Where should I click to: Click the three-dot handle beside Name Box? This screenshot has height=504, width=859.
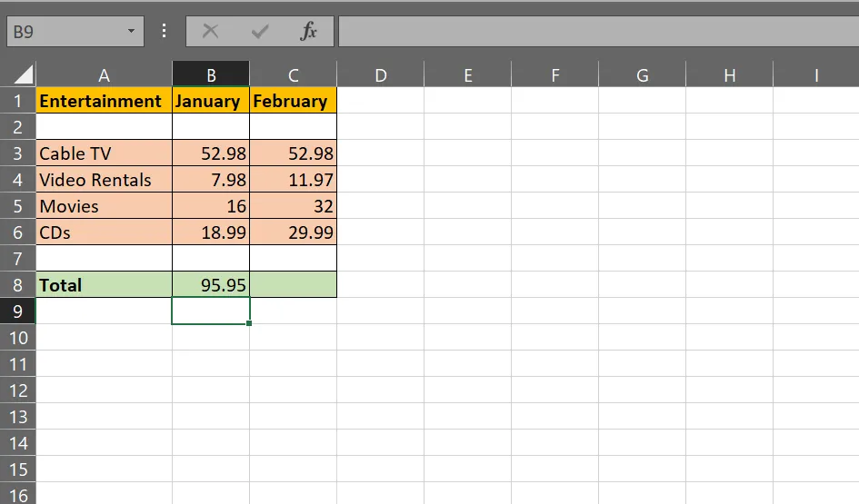pyautogui.click(x=164, y=31)
